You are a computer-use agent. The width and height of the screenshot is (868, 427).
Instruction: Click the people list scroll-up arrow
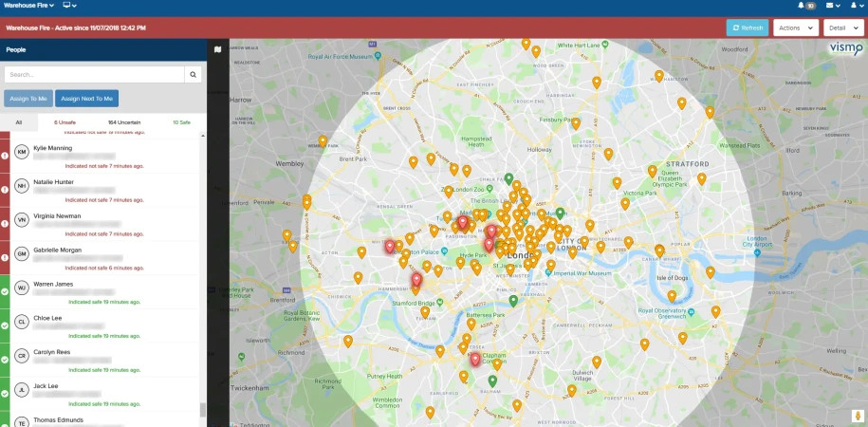click(x=203, y=136)
